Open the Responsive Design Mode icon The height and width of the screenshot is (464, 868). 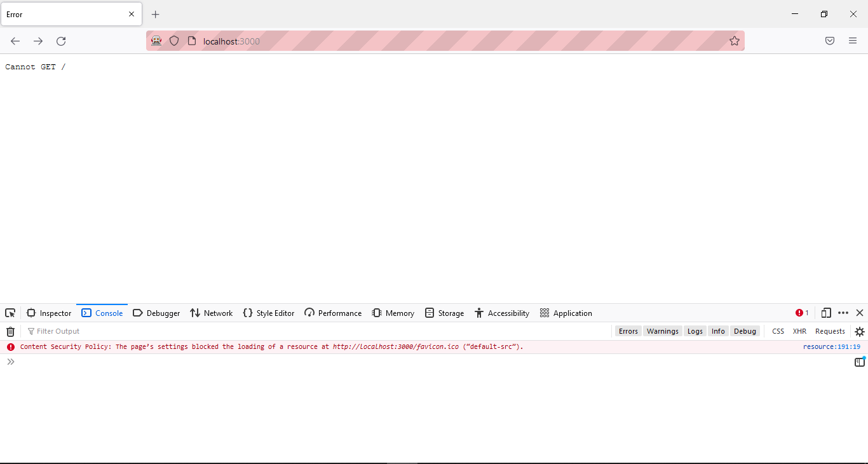(x=826, y=313)
